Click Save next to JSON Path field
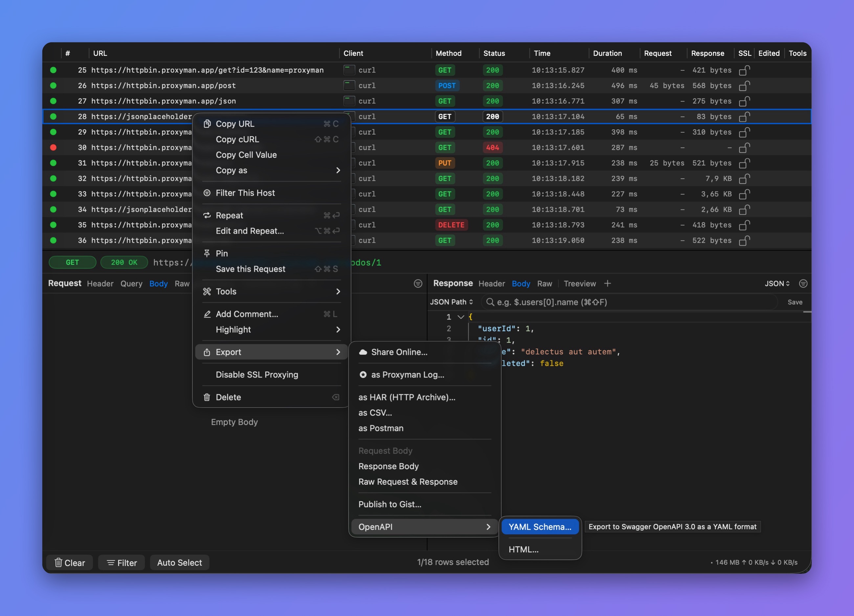This screenshot has height=616, width=854. [795, 302]
